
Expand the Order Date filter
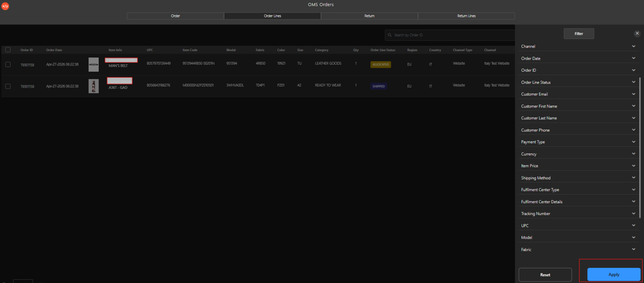tap(579, 58)
